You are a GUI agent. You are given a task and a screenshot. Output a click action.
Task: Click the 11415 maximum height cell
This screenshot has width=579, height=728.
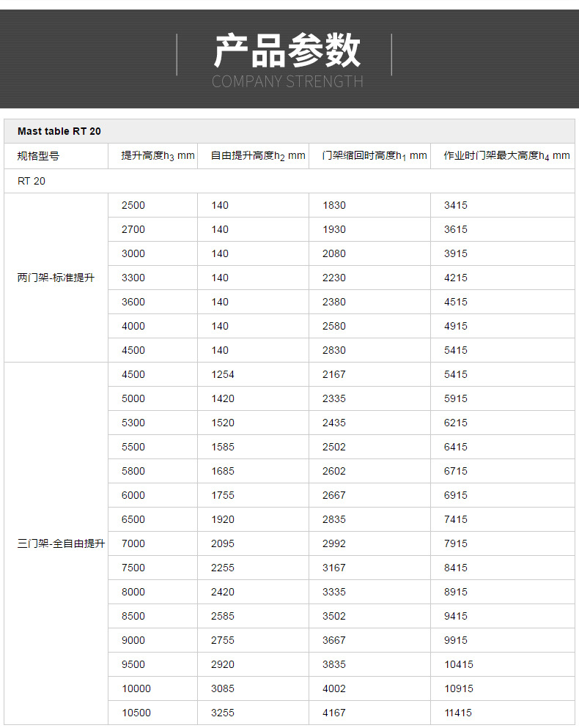pyautogui.click(x=458, y=713)
